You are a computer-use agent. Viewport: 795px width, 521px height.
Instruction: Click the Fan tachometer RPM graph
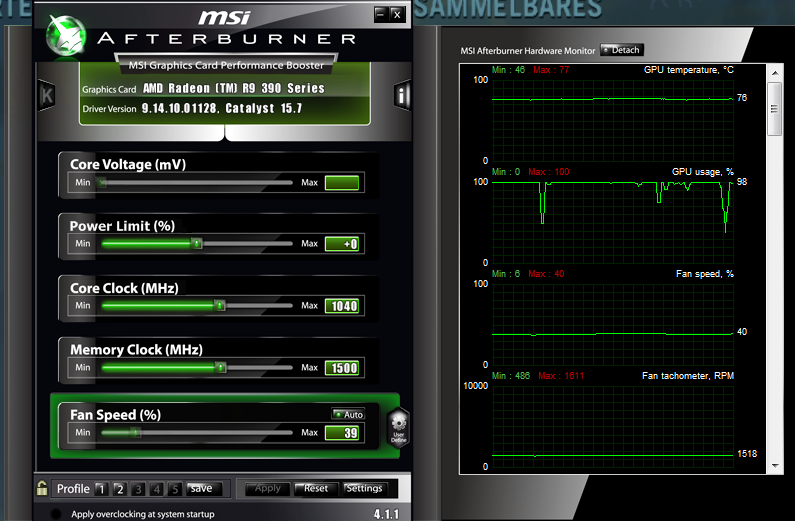[x=612, y=426]
